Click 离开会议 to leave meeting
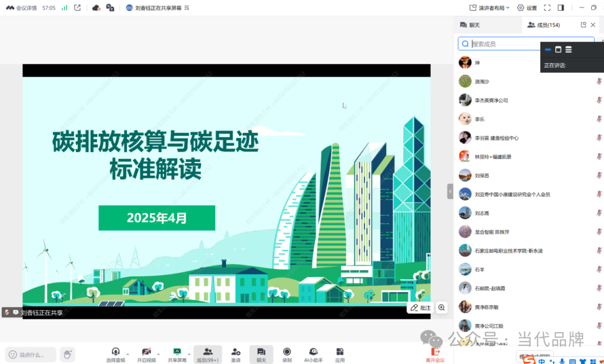The height and width of the screenshot is (364, 604). click(x=435, y=354)
